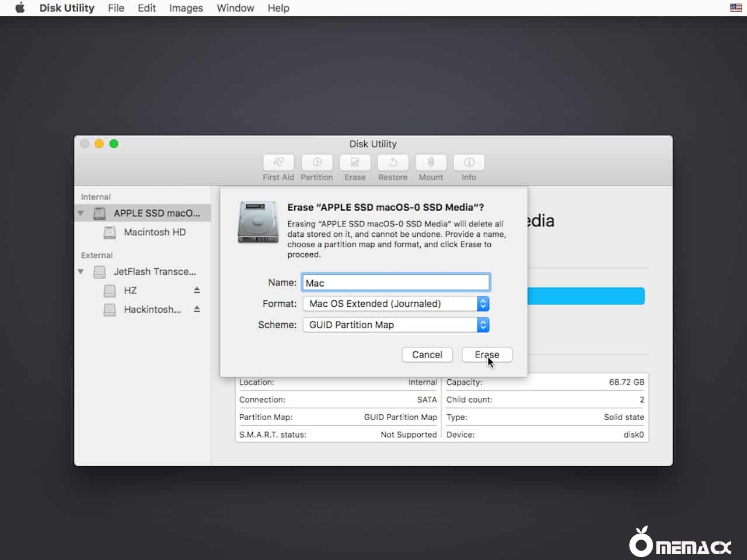Image resolution: width=747 pixels, height=560 pixels.
Task: Collapse the APPLE SSD disk tree
Action: coord(81,213)
